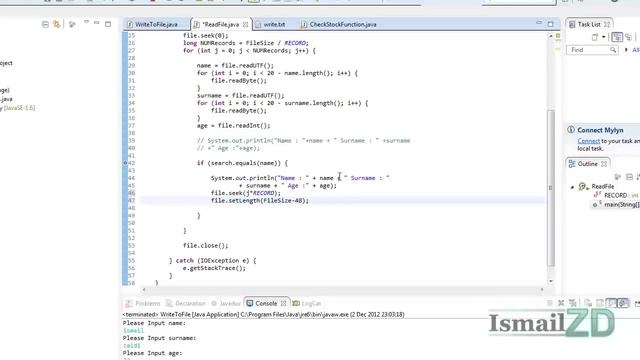Click the warning marker in overview ruler

558,36
